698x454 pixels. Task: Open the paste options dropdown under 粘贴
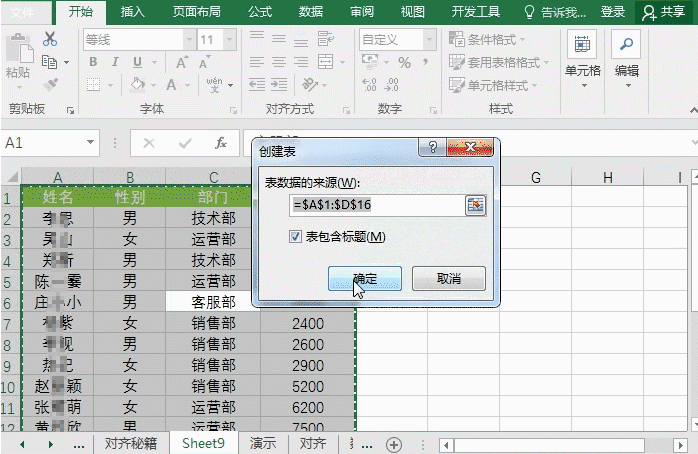click(x=18, y=87)
